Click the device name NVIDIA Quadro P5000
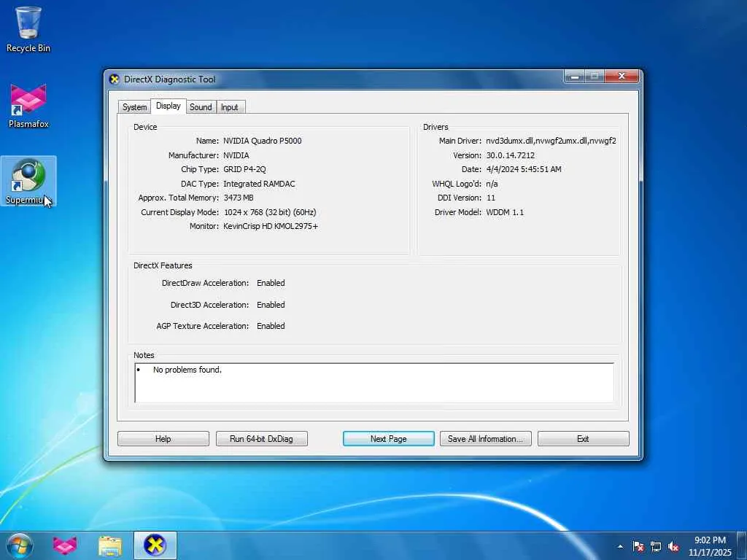 pos(262,141)
